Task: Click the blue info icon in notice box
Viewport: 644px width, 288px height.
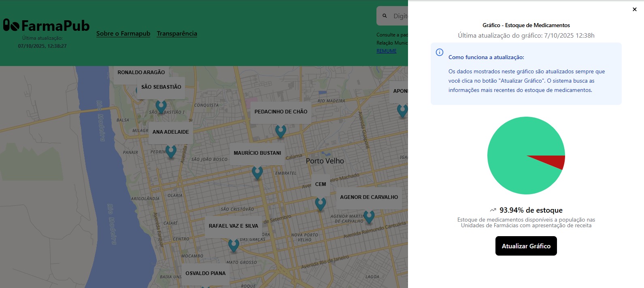Action: [439, 52]
